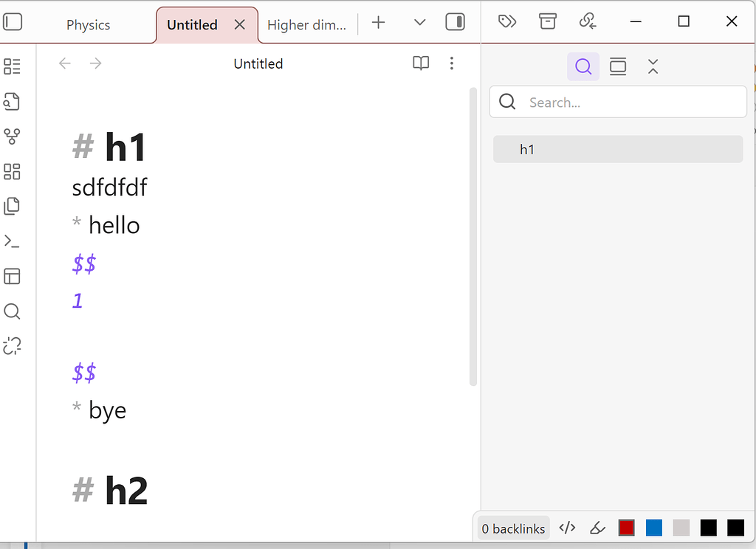Screen dimensions: 756x549
Task: Click the archive box icon in the top toolbar
Action: [x=548, y=21]
